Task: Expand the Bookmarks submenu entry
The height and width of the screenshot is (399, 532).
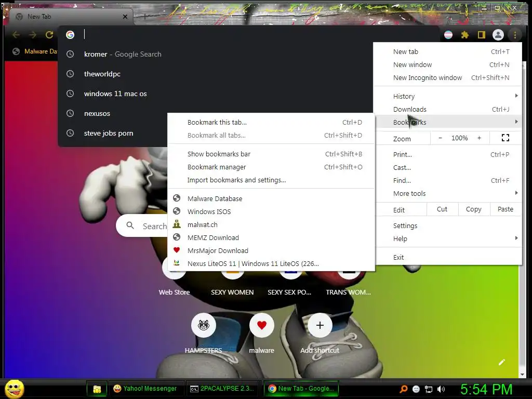Action: 447,122
